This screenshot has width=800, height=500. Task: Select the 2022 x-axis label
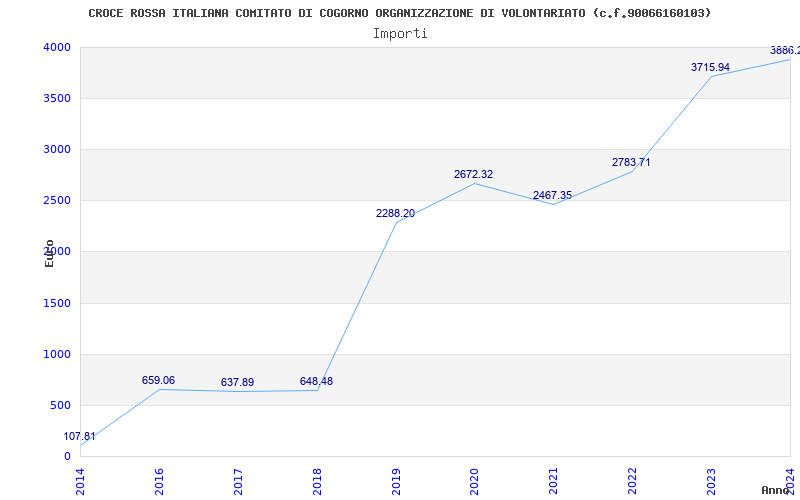tap(632, 479)
